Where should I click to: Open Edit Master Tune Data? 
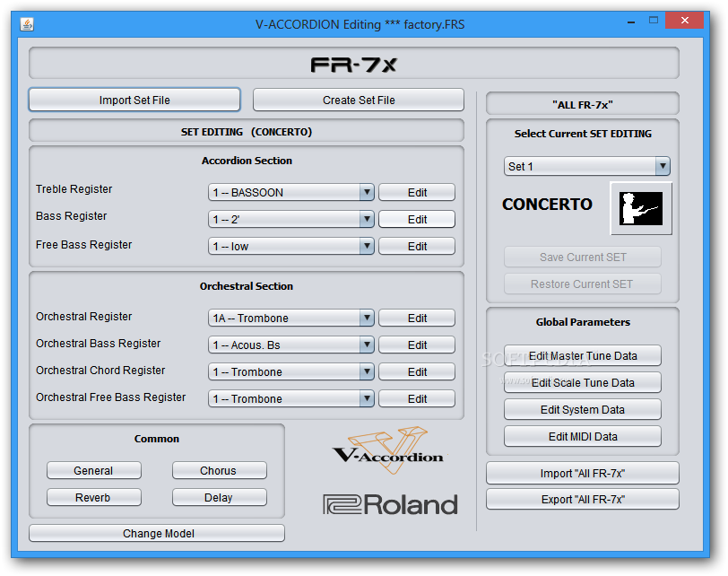(x=583, y=356)
